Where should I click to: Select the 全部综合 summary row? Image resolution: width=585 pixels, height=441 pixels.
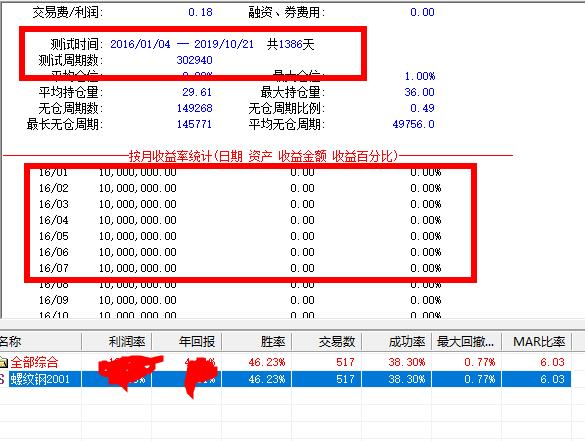285,362
